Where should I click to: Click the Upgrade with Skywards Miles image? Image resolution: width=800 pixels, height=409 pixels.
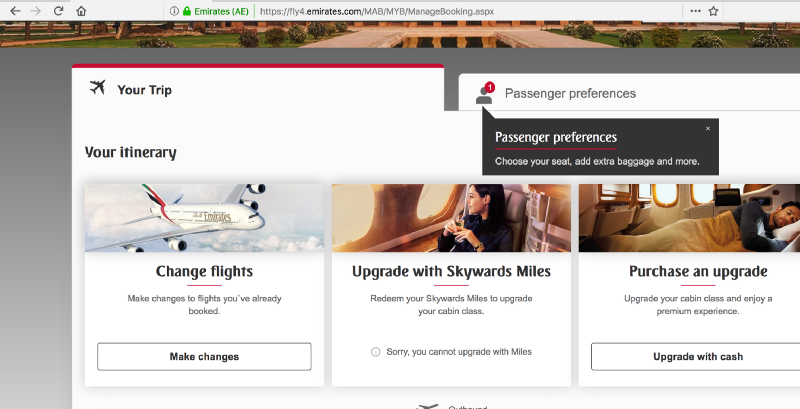[x=451, y=218]
